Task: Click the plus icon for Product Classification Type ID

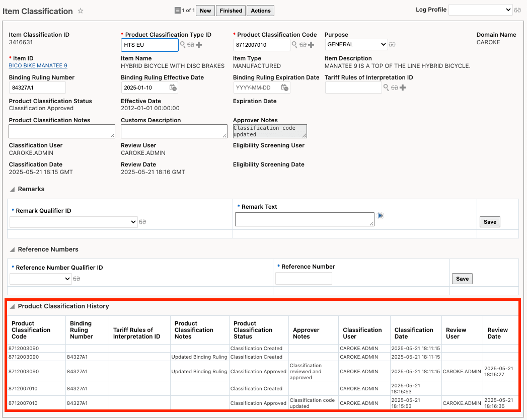Action: pos(199,45)
